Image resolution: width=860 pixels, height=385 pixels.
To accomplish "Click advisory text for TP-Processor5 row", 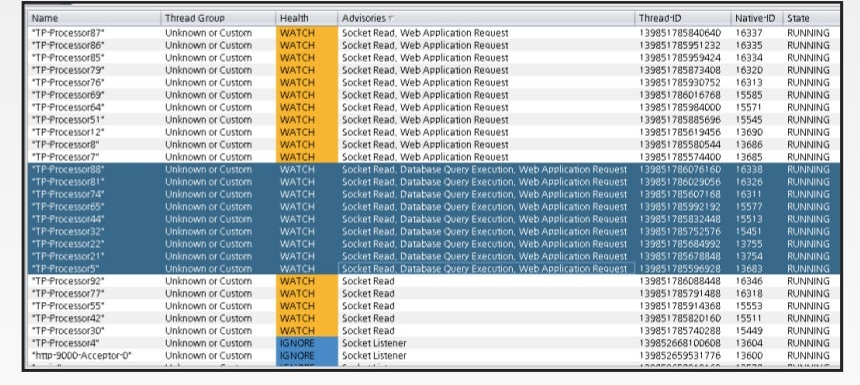I will [484, 269].
